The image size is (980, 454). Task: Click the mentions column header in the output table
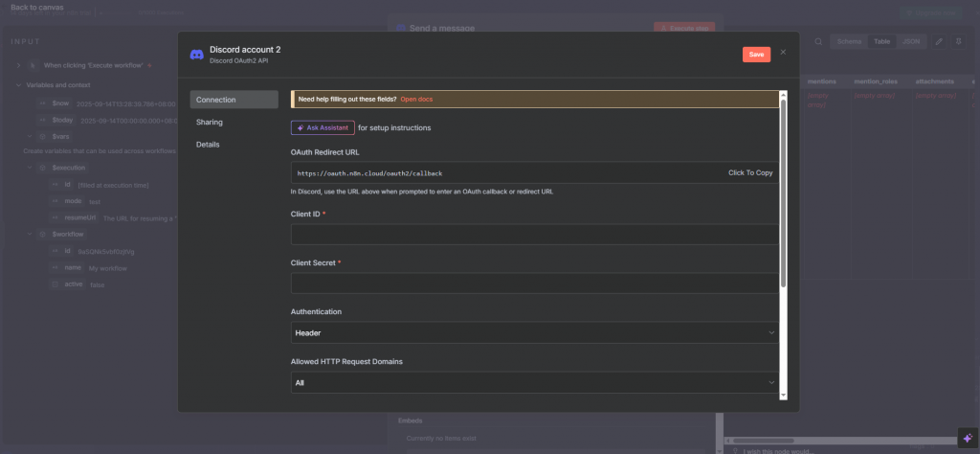pos(822,81)
